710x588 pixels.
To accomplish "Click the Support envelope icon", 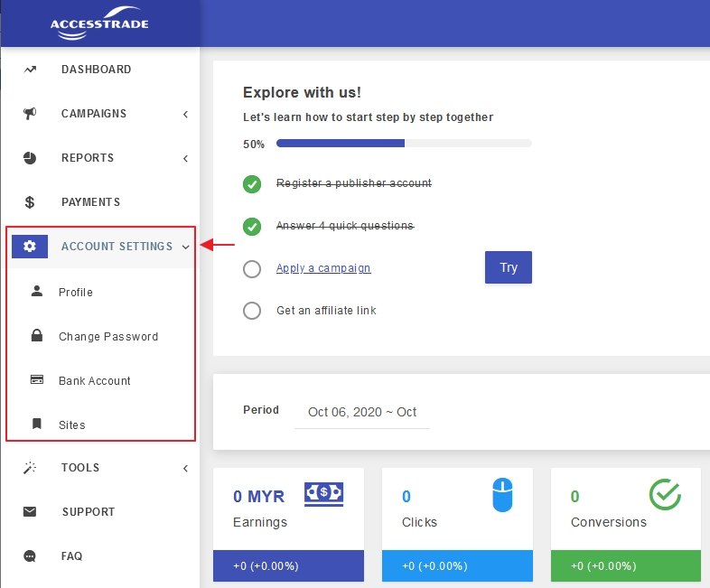I will pyautogui.click(x=30, y=511).
